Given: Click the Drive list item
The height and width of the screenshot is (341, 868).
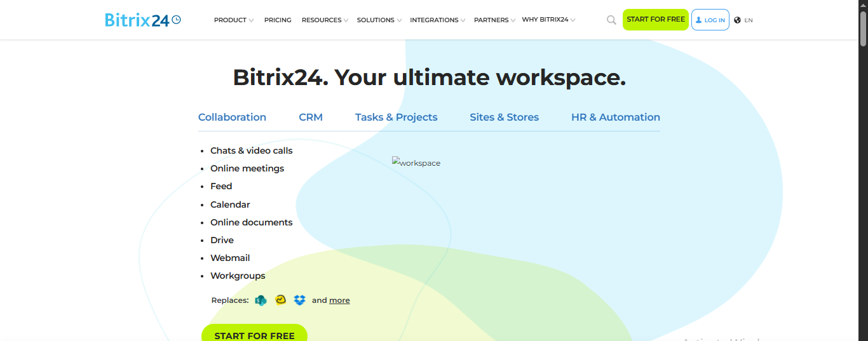Looking at the screenshot, I should coord(222,240).
